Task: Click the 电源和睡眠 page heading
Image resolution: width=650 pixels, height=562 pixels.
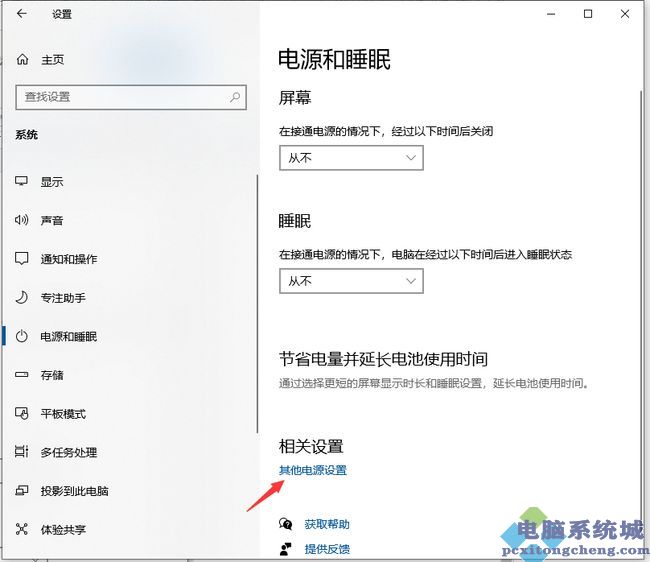Action: (334, 59)
